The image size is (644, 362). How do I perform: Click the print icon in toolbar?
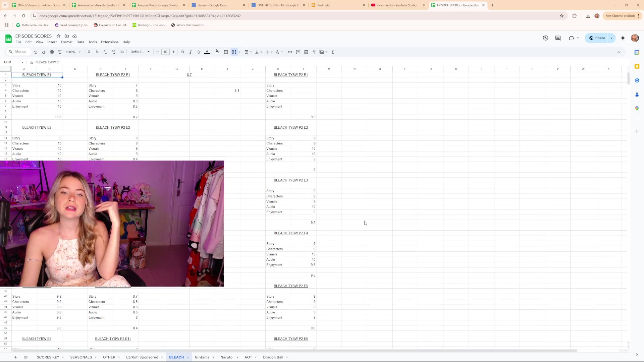pos(52,52)
